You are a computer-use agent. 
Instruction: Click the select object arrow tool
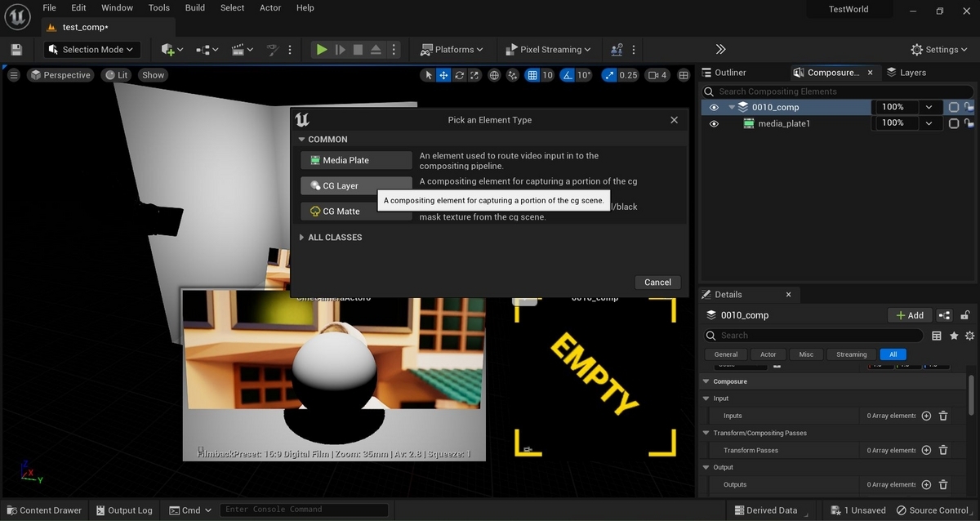(428, 75)
